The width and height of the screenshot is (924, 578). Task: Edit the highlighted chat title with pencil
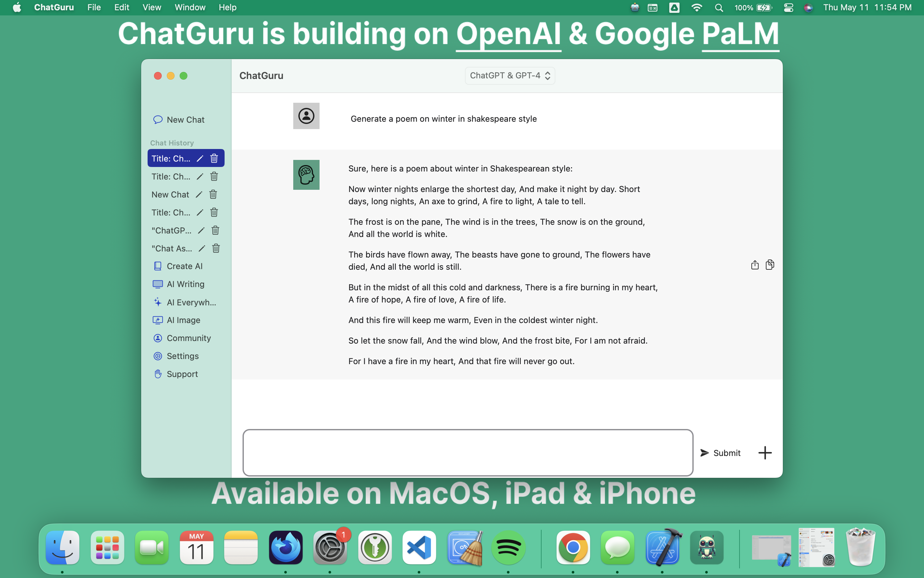[200, 158]
